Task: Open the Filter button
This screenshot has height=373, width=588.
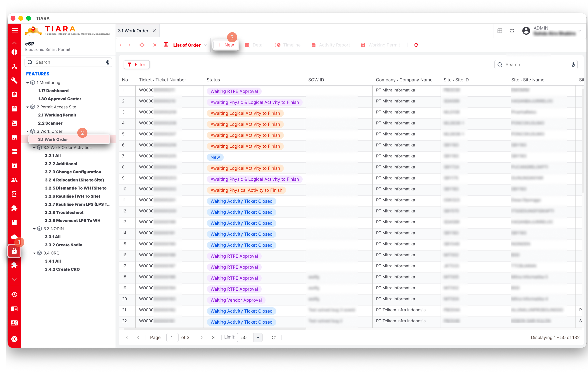Action: pos(137,65)
